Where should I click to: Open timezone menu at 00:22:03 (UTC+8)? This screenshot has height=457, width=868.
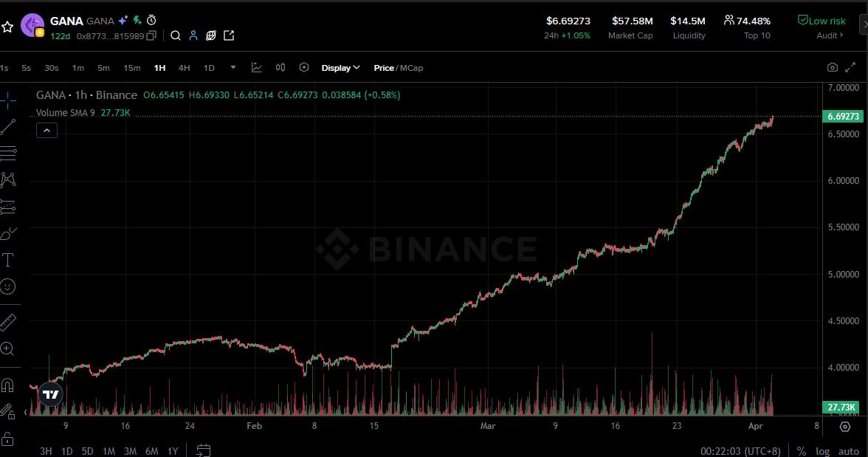tap(741, 451)
